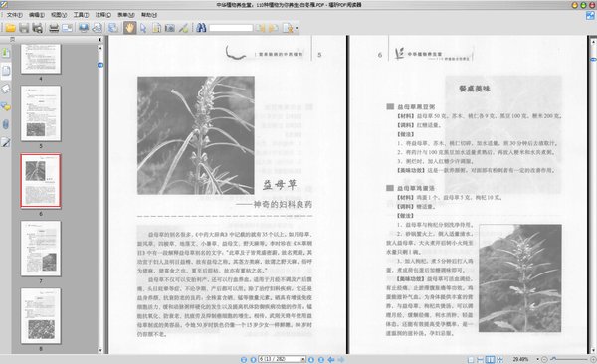
Task: Open the 表单 menu
Action: point(125,15)
